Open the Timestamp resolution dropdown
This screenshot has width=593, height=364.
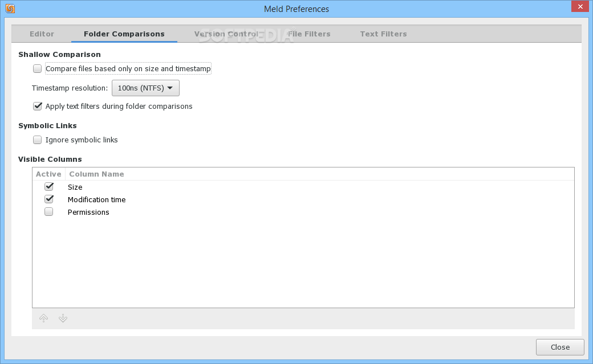[145, 88]
